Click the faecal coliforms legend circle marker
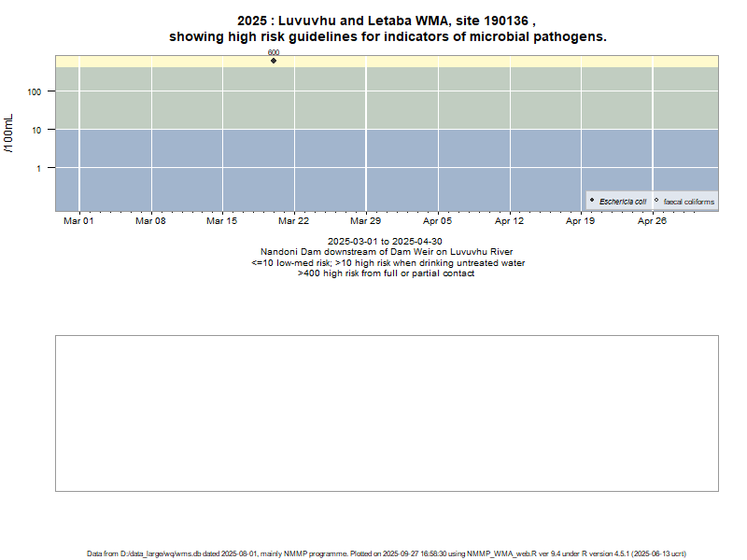 point(656,201)
